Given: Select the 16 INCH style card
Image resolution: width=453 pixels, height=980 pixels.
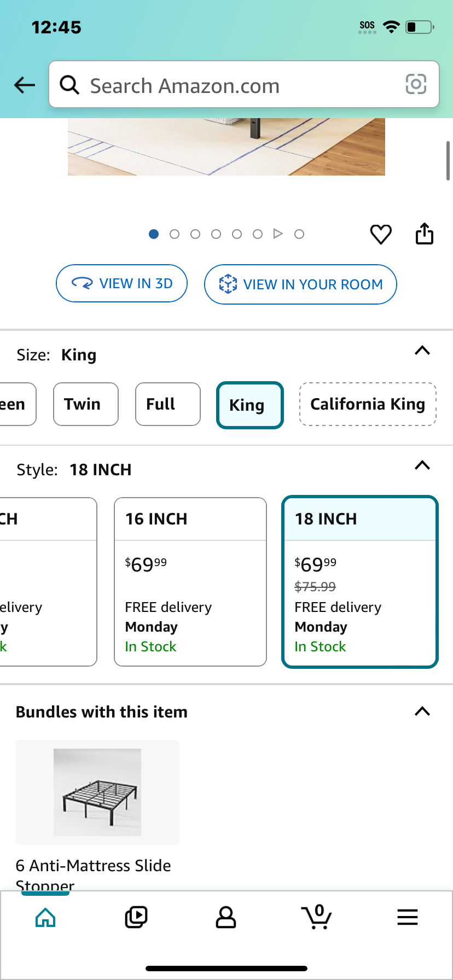Looking at the screenshot, I should point(190,582).
